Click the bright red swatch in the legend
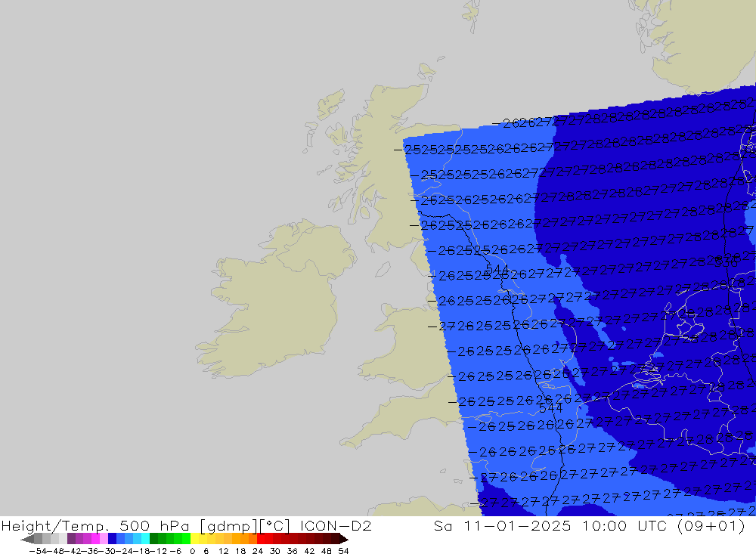 261,539
